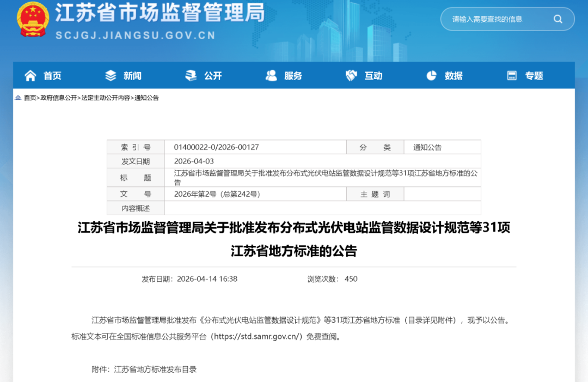Viewport: 588px width, 382px height.
Task: Click the calendar icon beside 专题
Action: 512,76
